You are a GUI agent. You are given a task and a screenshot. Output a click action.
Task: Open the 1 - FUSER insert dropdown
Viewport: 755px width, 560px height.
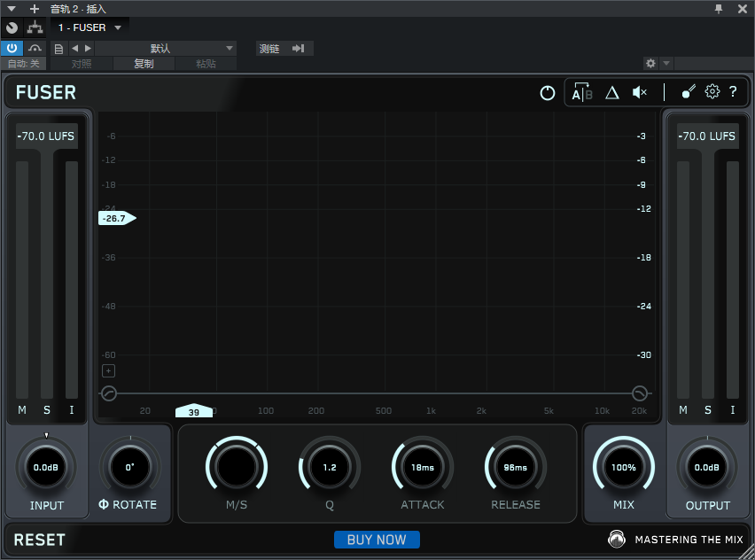coord(90,28)
